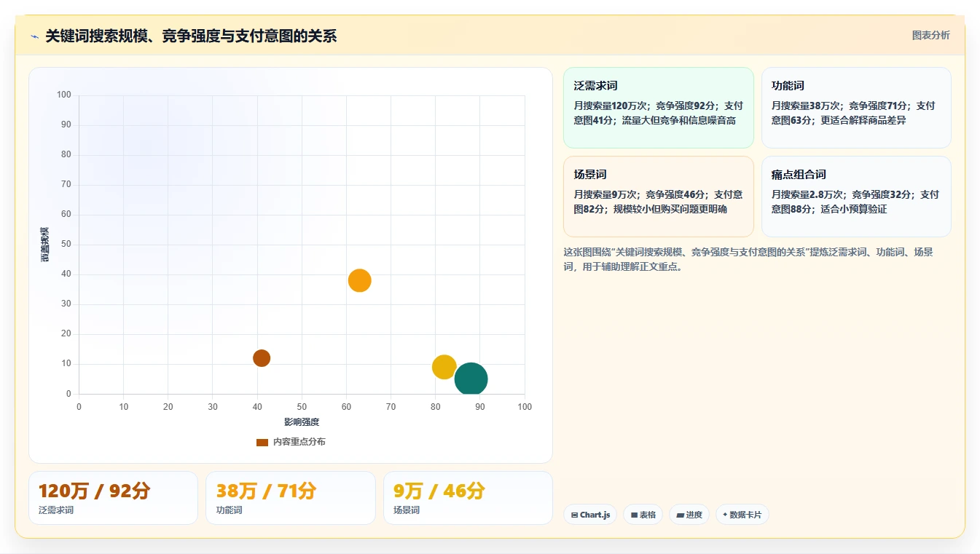Screen dimensions: 980x554
Task: Click the yellow bubble near x=82
Action: pyautogui.click(x=444, y=367)
